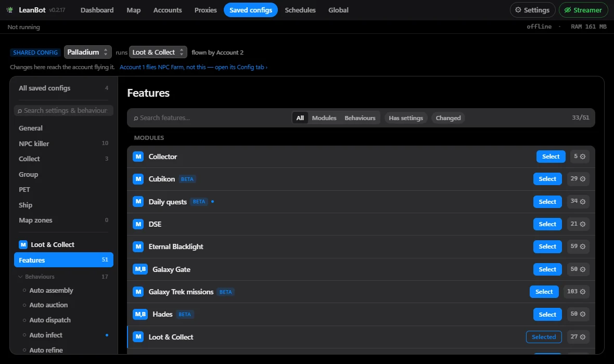This screenshot has height=364, width=614.
Task: Click the M badge beside Galaxy Trek missions
Action: (x=138, y=292)
